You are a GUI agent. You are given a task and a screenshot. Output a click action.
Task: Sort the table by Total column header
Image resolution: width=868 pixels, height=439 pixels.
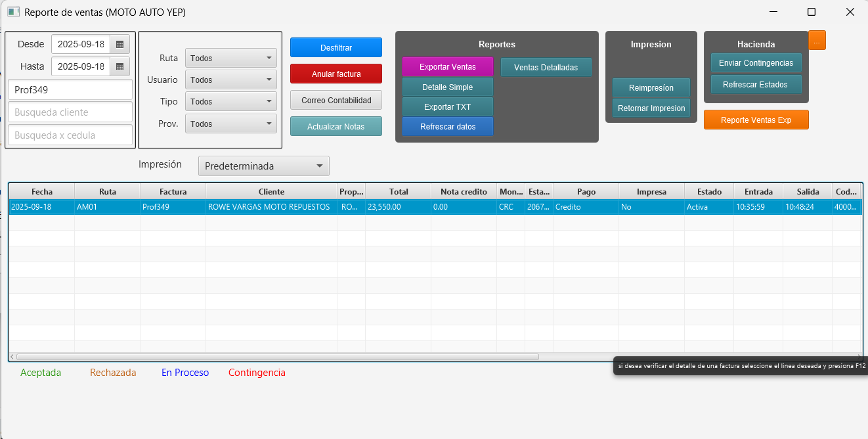click(x=398, y=192)
